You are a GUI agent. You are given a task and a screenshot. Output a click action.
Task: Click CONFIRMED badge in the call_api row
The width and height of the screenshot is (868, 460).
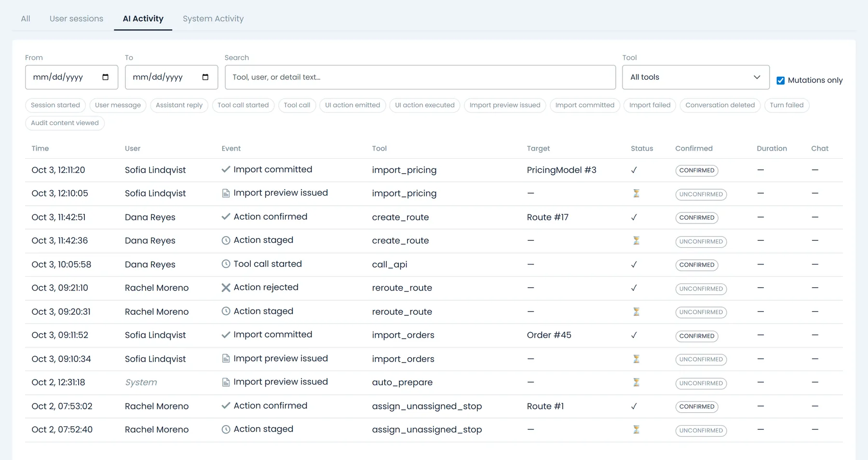[697, 265]
